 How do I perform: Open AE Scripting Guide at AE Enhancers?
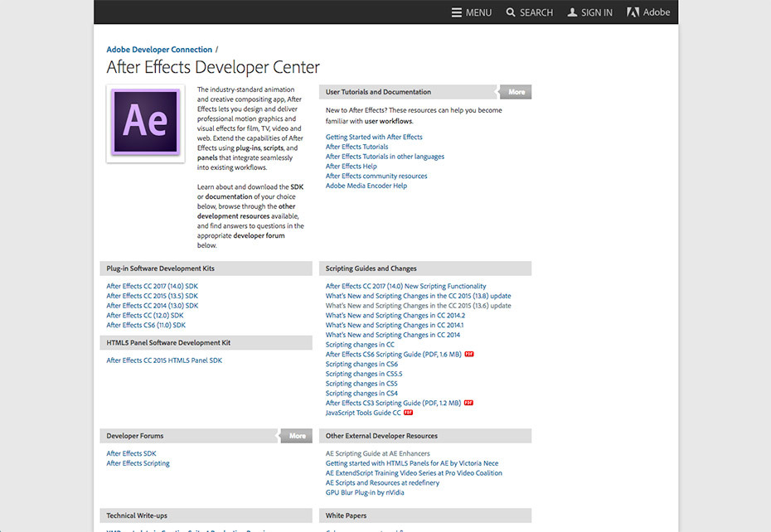(x=377, y=453)
